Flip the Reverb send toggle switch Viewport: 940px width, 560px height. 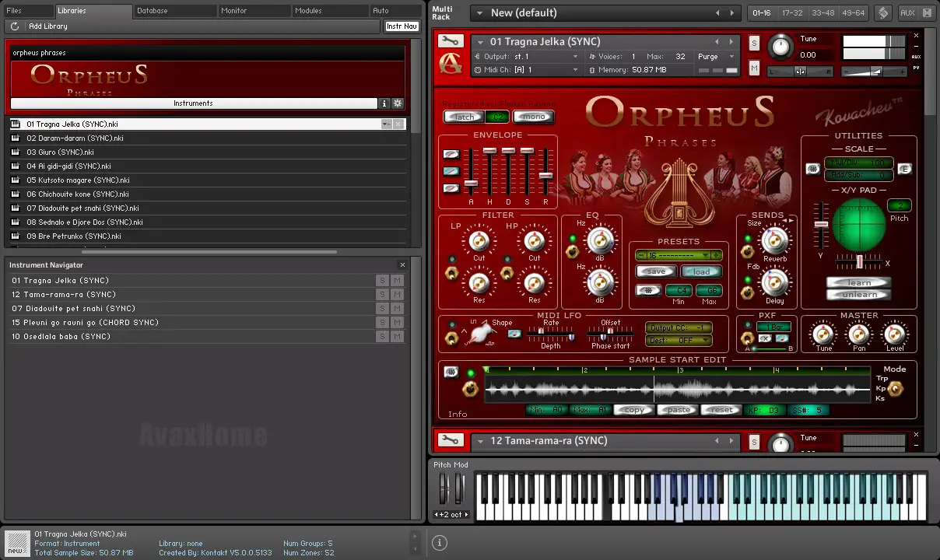(x=747, y=251)
